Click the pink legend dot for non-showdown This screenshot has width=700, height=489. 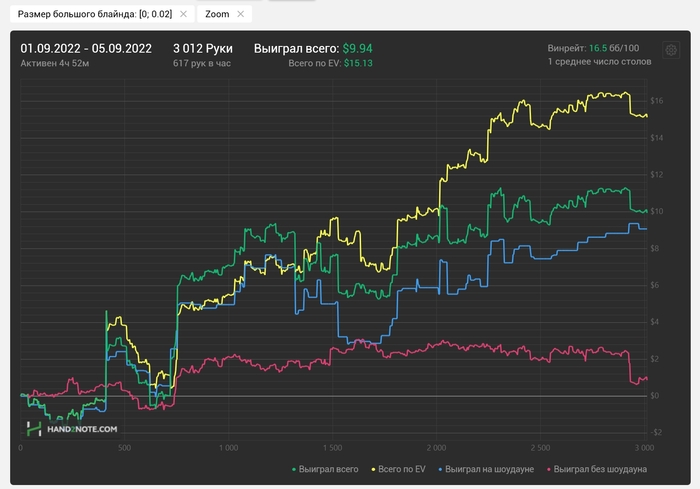click(549, 470)
